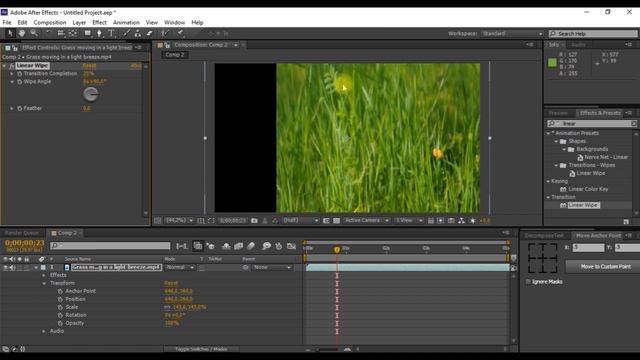
Task: Click Reset link for Transform
Action: [x=171, y=283]
